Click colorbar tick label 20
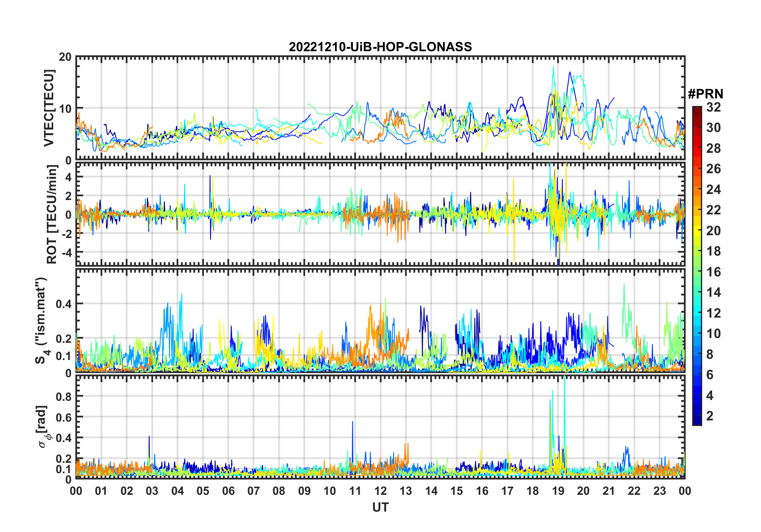 click(x=713, y=231)
